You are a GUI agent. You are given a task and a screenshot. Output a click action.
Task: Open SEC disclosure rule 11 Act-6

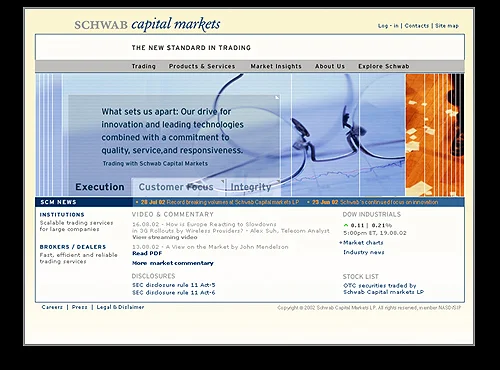[174, 293]
